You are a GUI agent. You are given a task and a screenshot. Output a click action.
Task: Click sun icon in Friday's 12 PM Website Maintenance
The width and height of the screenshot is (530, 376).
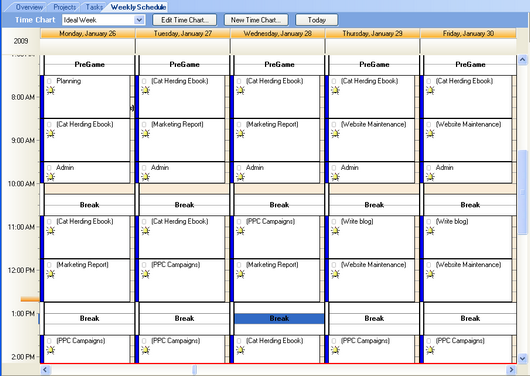coord(430,274)
